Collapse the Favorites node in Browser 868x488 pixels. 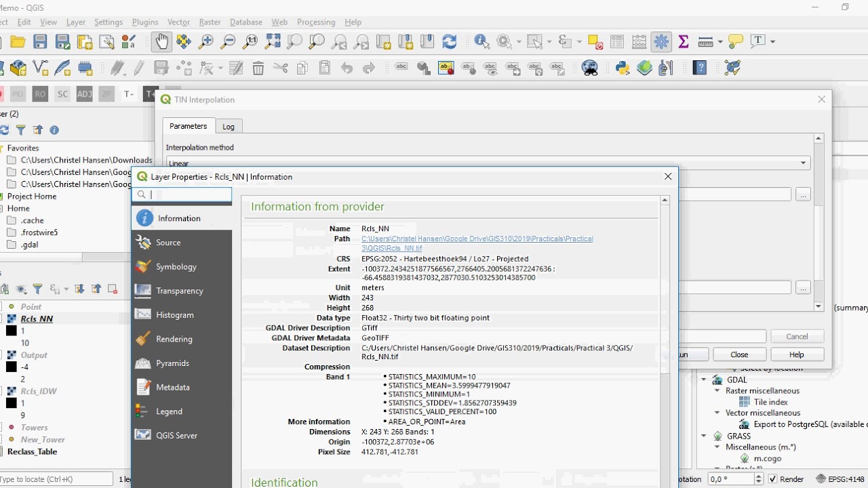2,148
